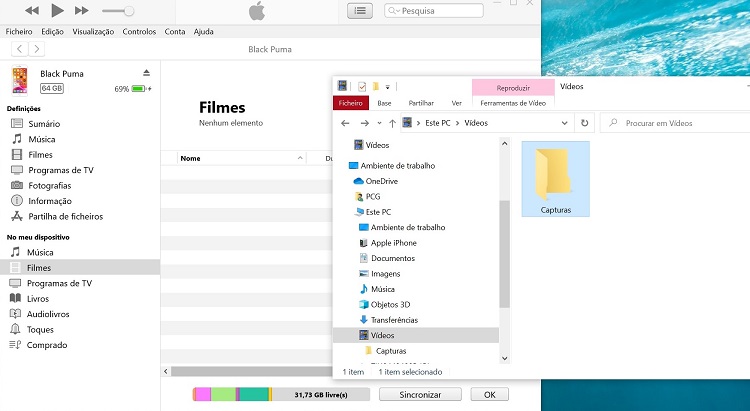Eject the Black Puma device
This screenshot has height=411, width=750.
pos(146,73)
